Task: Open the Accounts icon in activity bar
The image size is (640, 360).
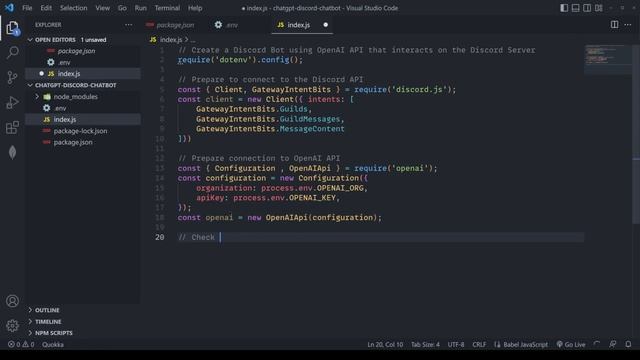Action: (13, 301)
